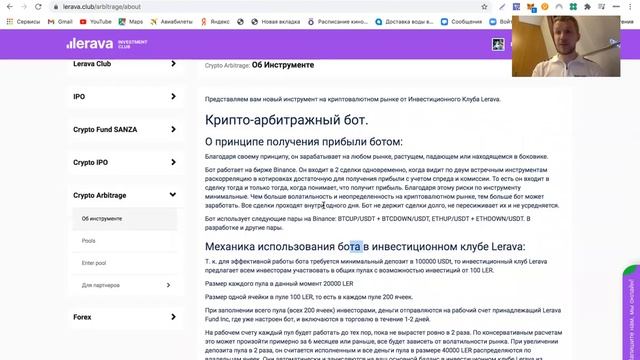Bookmark page with star icon
The height and width of the screenshot is (360, 640).
pos(484,7)
